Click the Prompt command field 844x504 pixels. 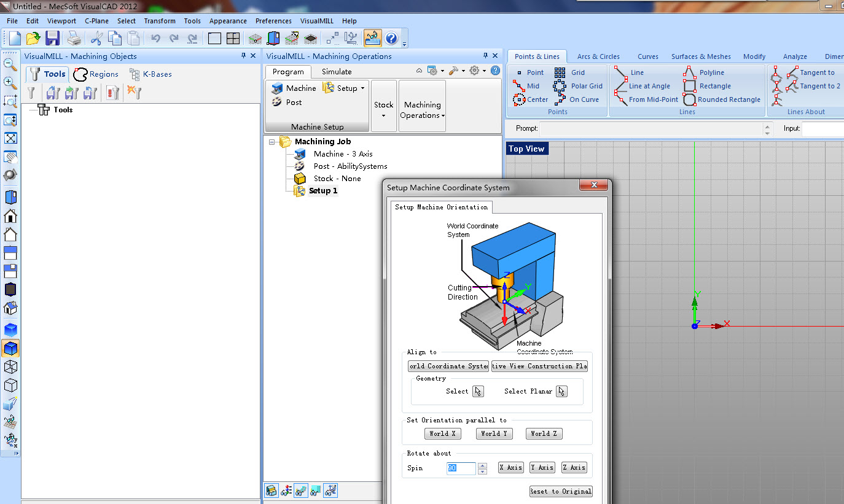coord(652,129)
